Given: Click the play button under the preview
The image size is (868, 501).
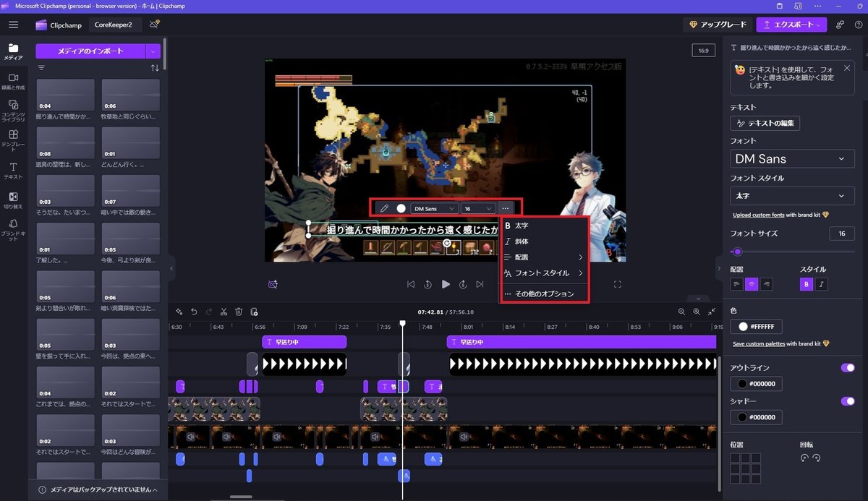Looking at the screenshot, I should tap(446, 285).
